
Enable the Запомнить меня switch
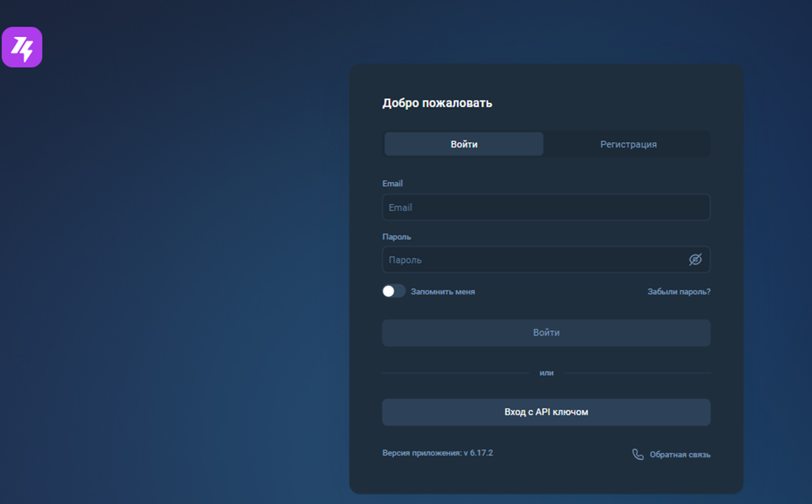point(394,291)
